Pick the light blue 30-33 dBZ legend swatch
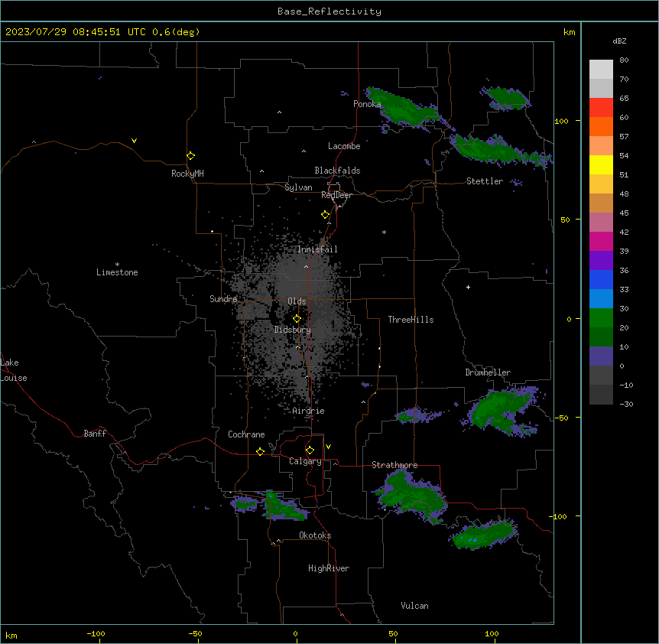 tap(601, 298)
